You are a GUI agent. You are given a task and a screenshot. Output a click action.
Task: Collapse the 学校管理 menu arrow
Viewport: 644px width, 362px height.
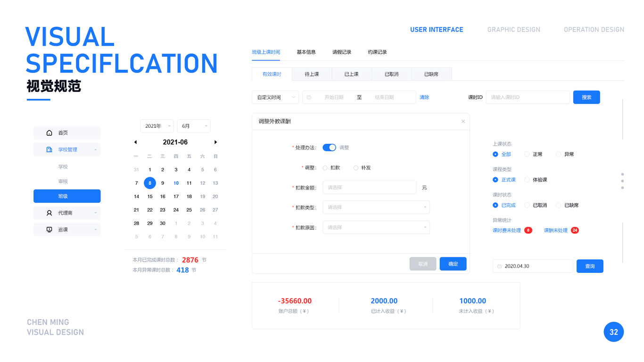[95, 149]
